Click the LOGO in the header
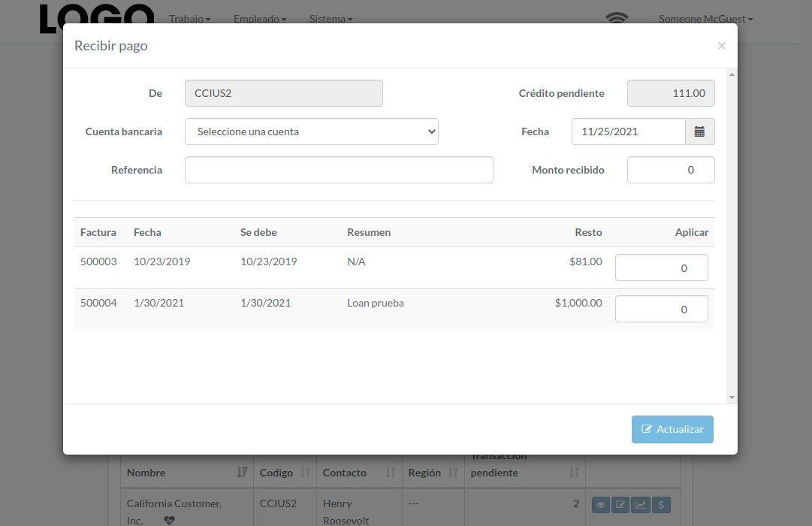Viewport: 812px width, 526px height. point(97,19)
